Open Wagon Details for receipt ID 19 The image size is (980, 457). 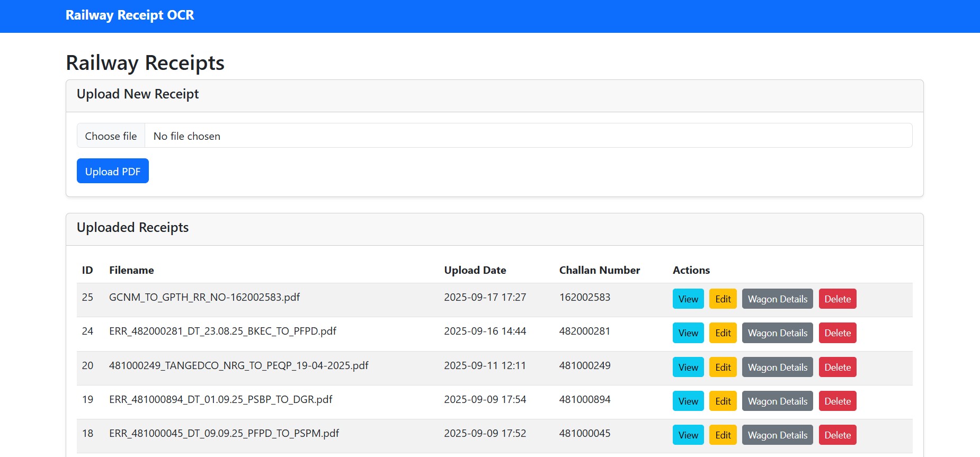pos(777,401)
